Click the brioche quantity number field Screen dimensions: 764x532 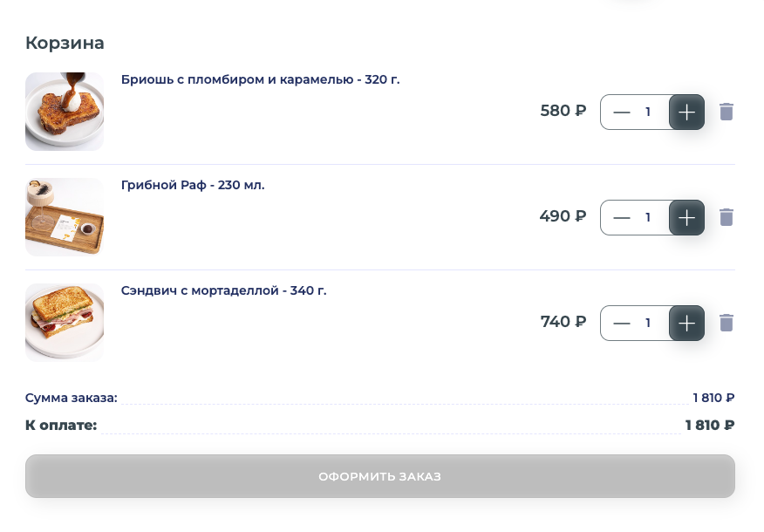click(x=648, y=112)
